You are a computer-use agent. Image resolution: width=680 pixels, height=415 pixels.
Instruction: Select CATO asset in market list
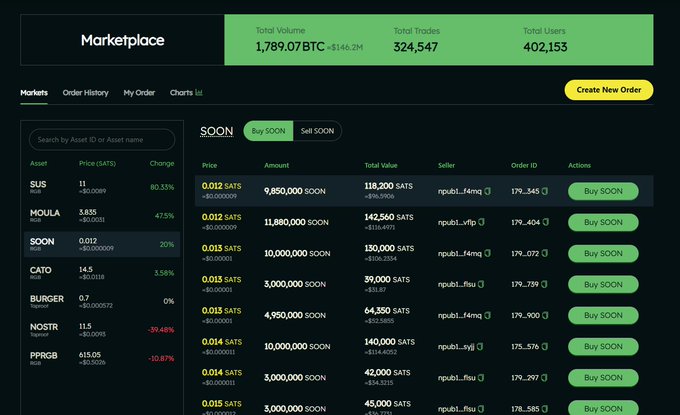[102, 273]
